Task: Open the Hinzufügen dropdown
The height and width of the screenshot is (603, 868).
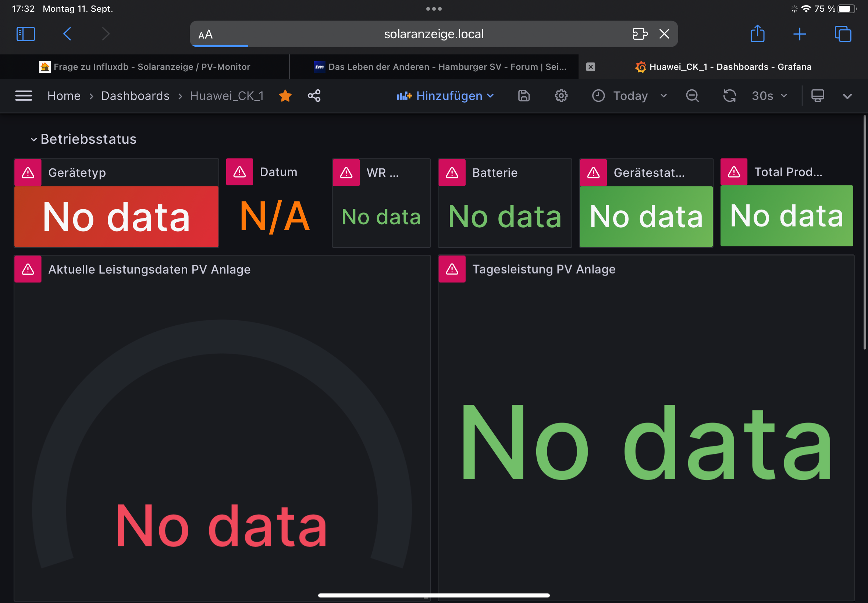Action: 446,96
